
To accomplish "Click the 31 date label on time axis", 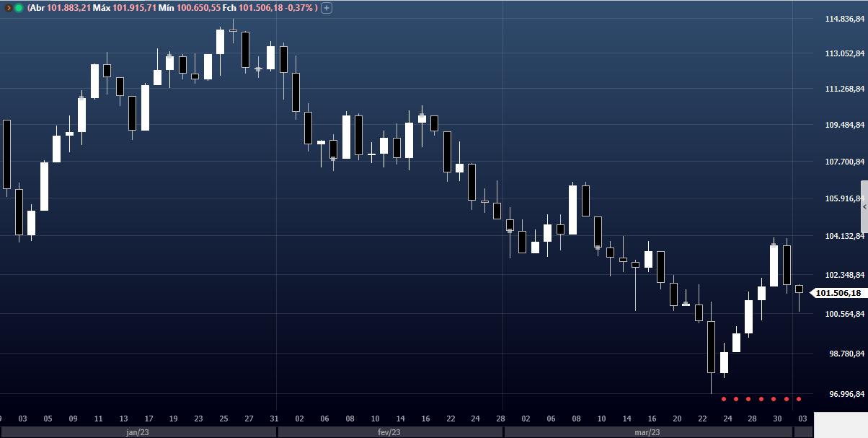I will pyautogui.click(x=274, y=419).
